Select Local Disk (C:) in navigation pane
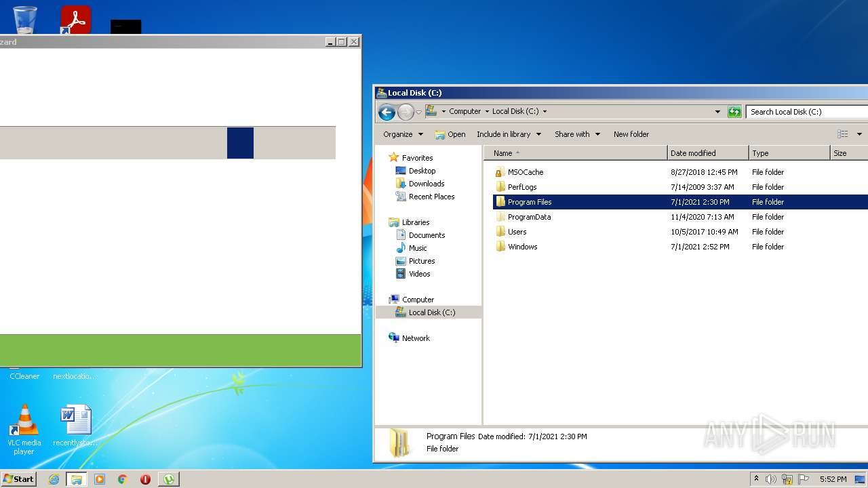The width and height of the screenshot is (868, 488). coord(432,312)
